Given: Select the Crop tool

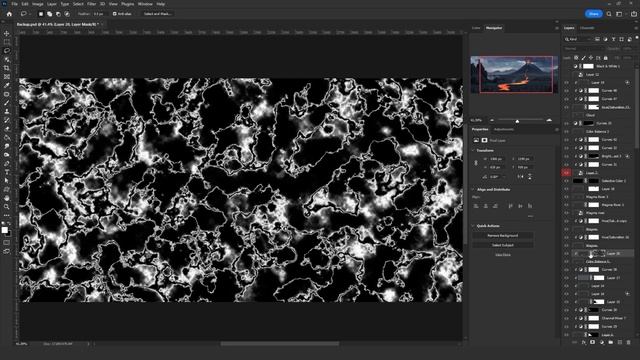Looking at the screenshot, I should (x=7, y=68).
